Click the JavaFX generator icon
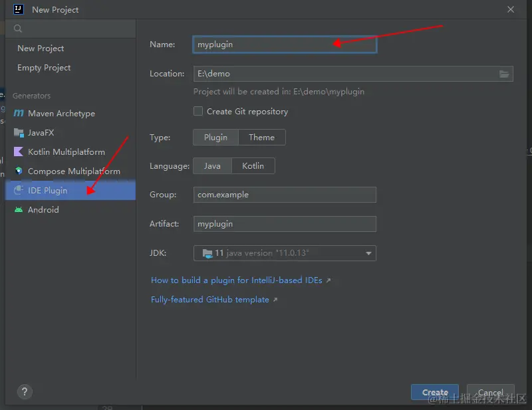 point(19,133)
